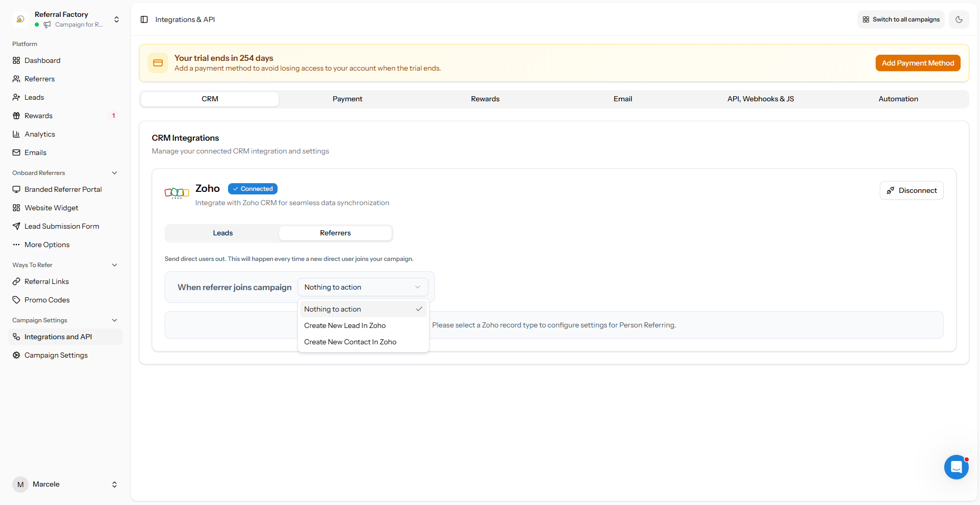Switch to the CRM tab
This screenshot has height=505, width=980.
pyautogui.click(x=210, y=99)
